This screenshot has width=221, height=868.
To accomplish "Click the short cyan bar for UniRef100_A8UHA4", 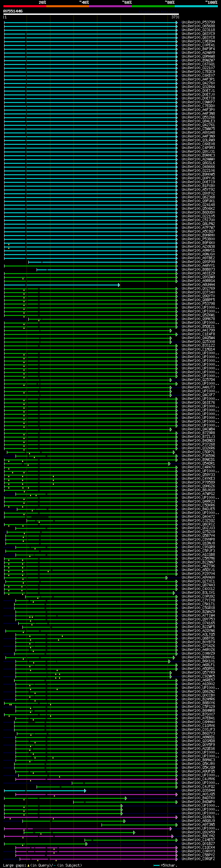I will [62, 285].
